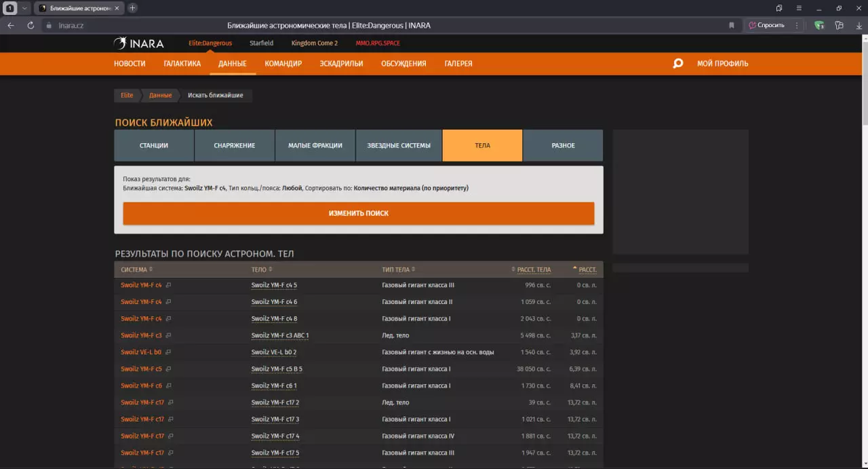Open site search magnifier icon
Image resolution: width=868 pixels, height=469 pixels.
tap(677, 63)
